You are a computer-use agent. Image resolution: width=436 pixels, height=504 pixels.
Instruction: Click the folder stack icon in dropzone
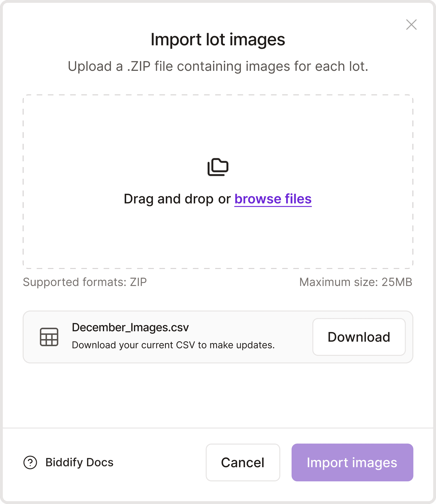coord(218,167)
